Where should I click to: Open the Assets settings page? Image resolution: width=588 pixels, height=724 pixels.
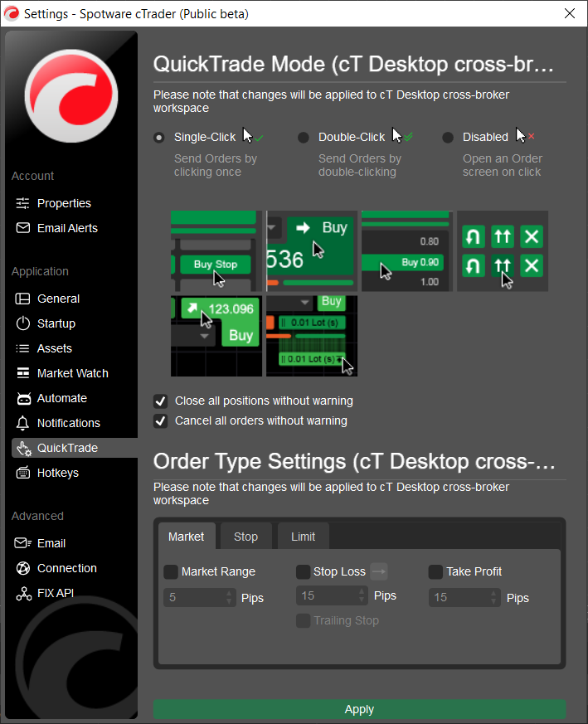coord(55,348)
